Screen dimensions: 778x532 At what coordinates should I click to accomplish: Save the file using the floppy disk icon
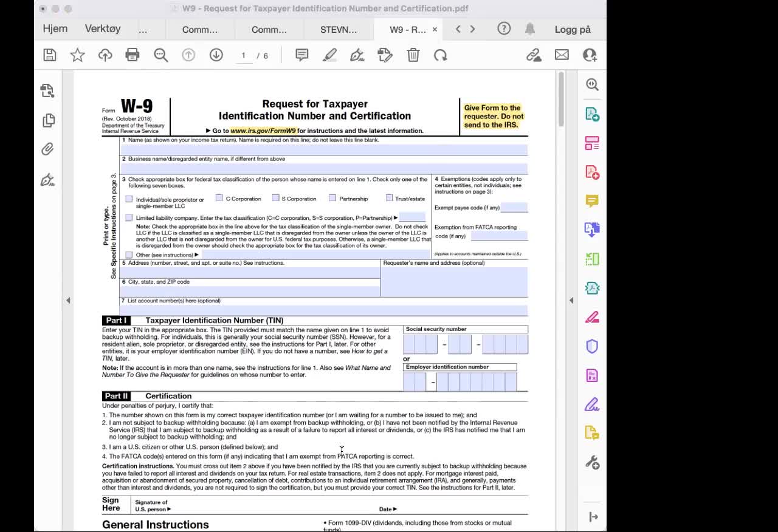(x=50, y=55)
